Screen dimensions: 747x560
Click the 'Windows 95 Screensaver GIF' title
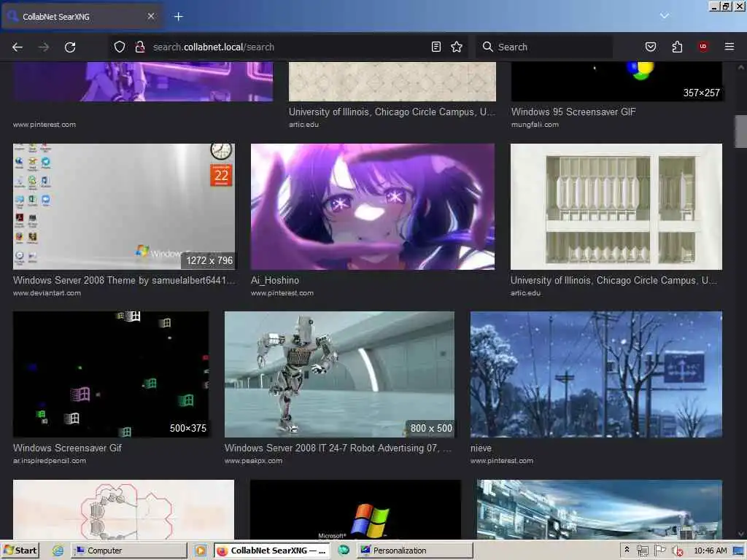tap(573, 112)
